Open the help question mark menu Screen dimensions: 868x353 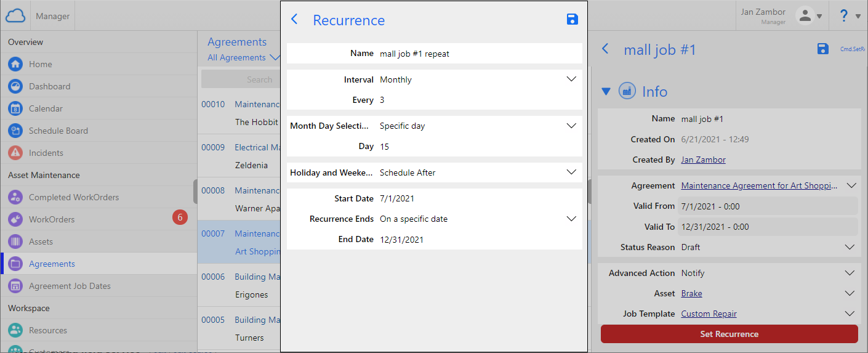pyautogui.click(x=850, y=16)
